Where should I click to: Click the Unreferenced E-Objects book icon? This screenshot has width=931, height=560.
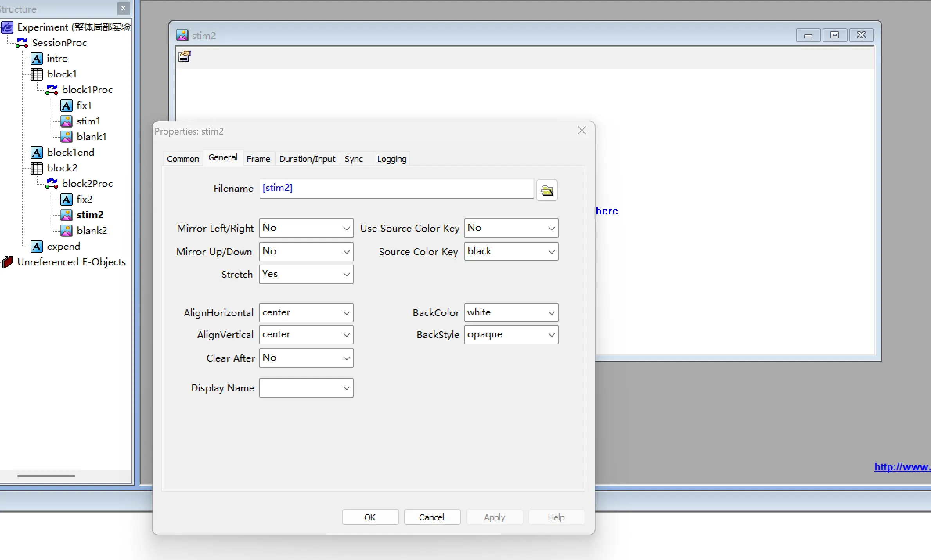7,262
